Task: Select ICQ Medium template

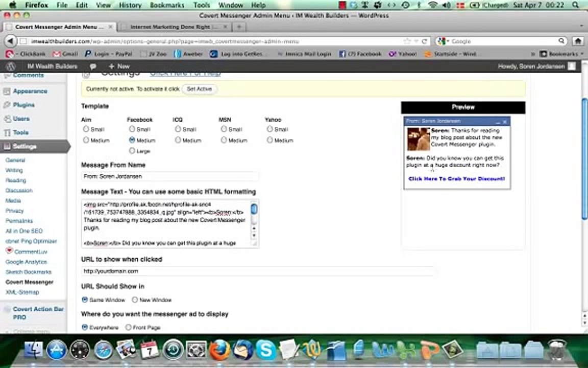Action: pos(178,140)
